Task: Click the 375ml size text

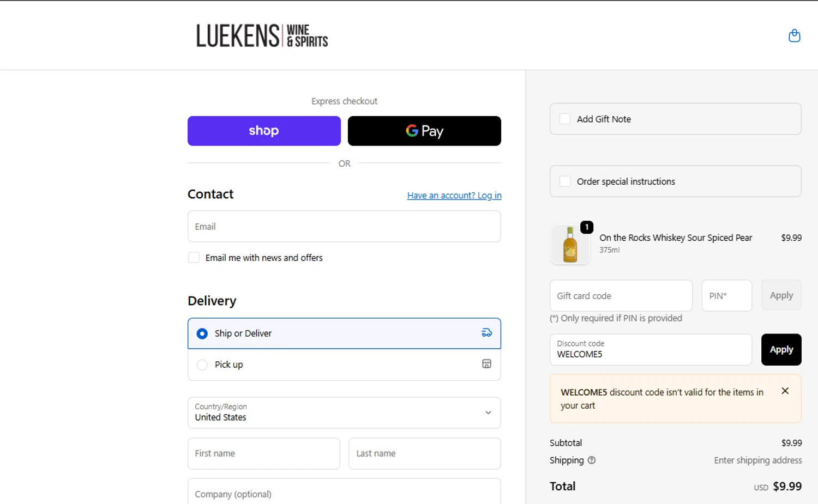Action: click(x=609, y=250)
